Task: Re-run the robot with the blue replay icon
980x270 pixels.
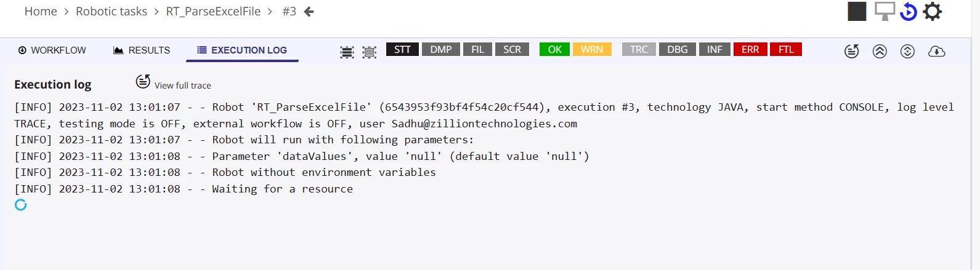Action: tap(909, 12)
